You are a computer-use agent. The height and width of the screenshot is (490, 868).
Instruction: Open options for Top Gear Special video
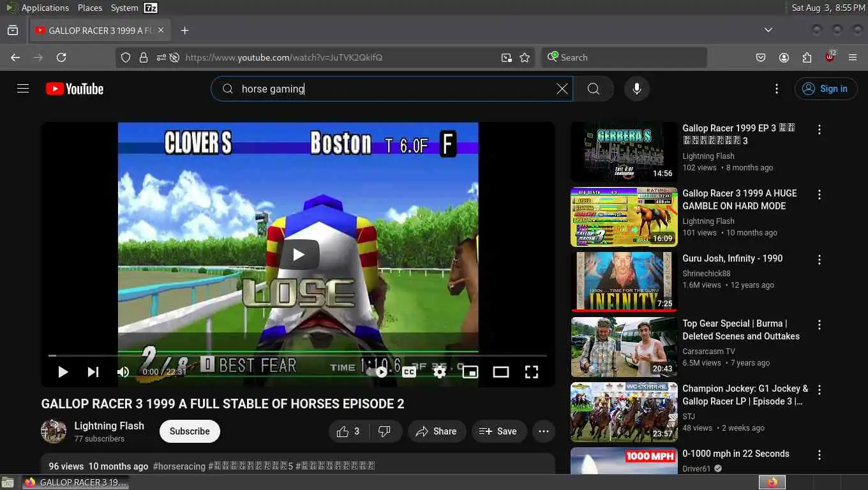(819, 325)
